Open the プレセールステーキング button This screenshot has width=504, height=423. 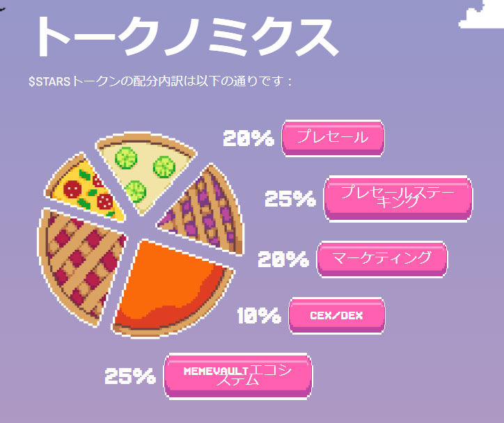(x=398, y=198)
